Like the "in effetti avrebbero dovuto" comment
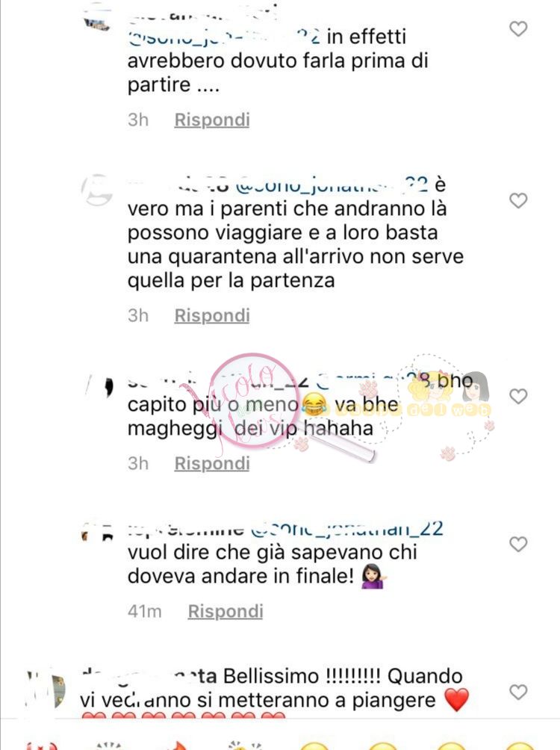560x750 pixels. [518, 29]
